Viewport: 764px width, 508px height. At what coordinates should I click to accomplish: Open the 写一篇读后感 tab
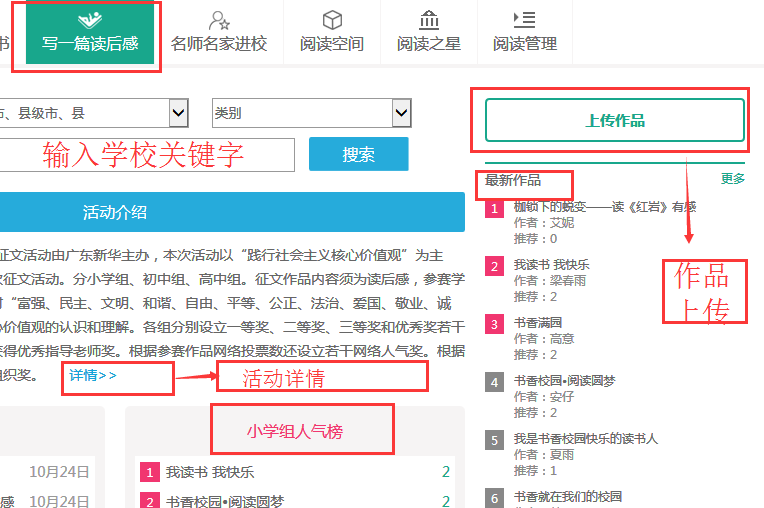click(90, 43)
